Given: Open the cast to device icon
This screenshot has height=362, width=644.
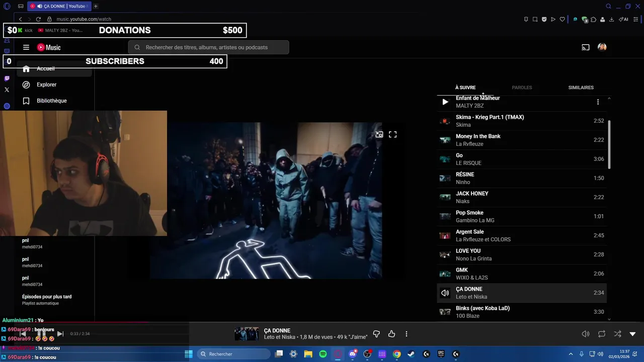Looking at the screenshot, I should click(586, 47).
